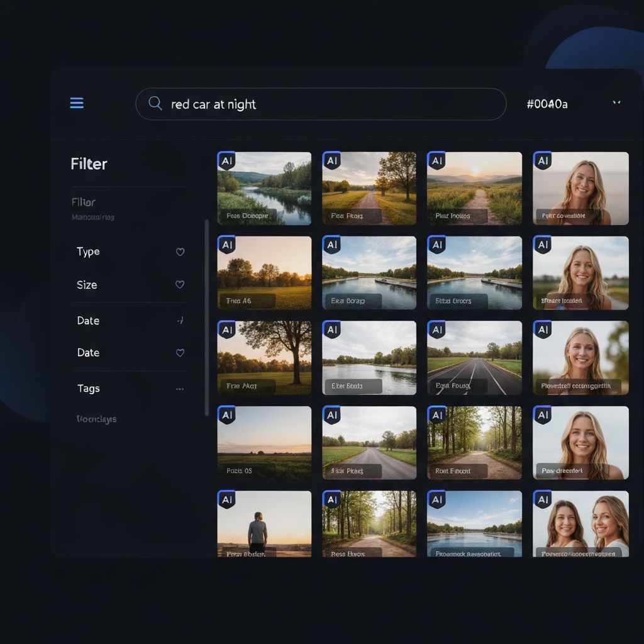Open the two smiling women photo
The image size is (644, 644).
pyautogui.click(x=580, y=524)
